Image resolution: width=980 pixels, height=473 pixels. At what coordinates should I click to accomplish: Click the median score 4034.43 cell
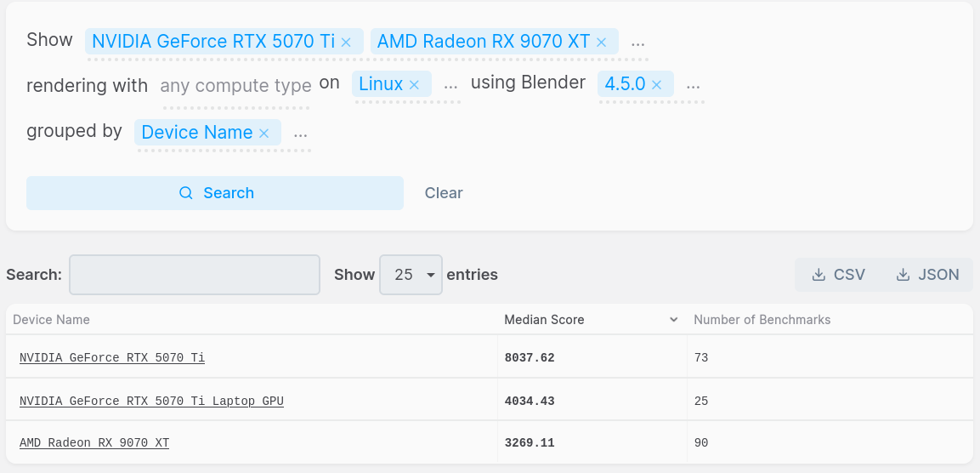[x=530, y=401]
